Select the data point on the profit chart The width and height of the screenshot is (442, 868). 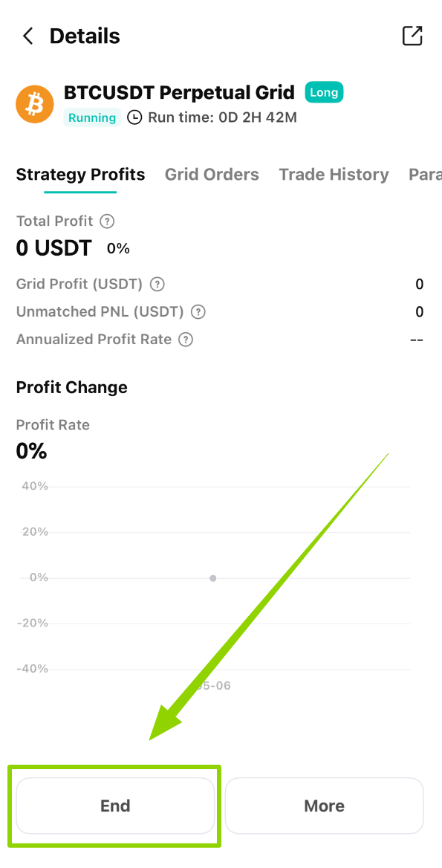pos(213,578)
